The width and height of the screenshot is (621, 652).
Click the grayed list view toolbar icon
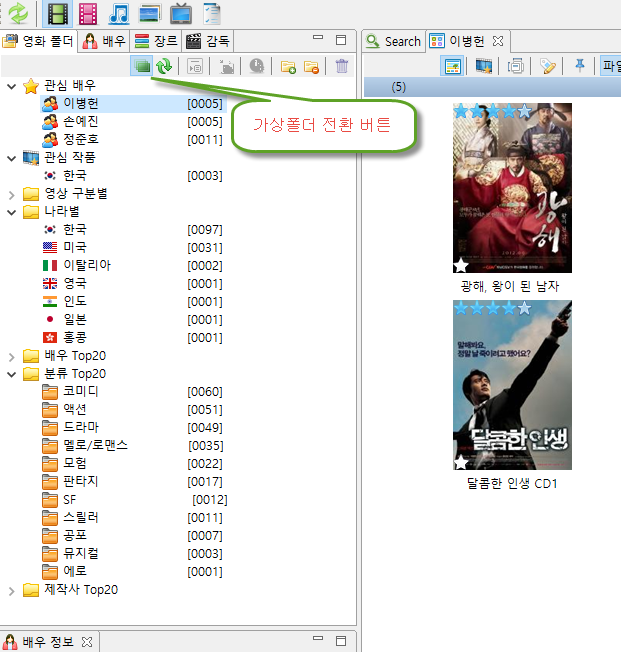coord(195,67)
